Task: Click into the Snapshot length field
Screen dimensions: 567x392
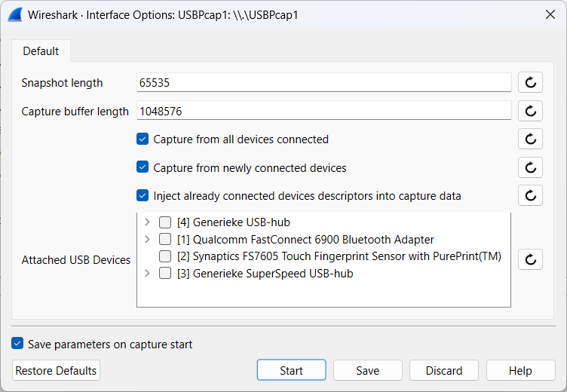Action: 324,83
